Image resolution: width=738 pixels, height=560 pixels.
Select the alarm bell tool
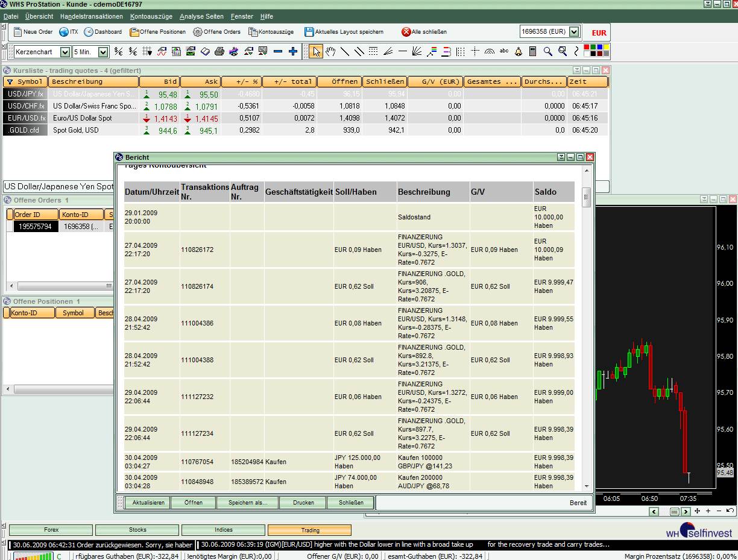click(518, 52)
